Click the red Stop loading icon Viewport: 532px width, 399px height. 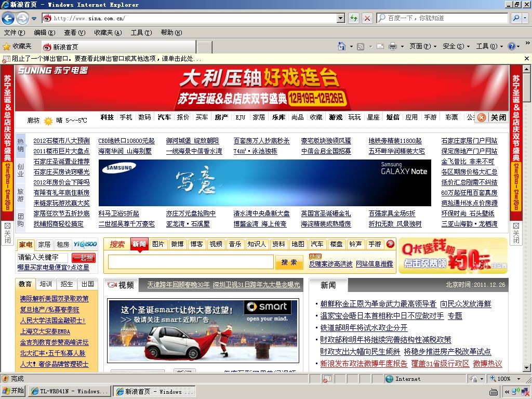[x=367, y=18]
